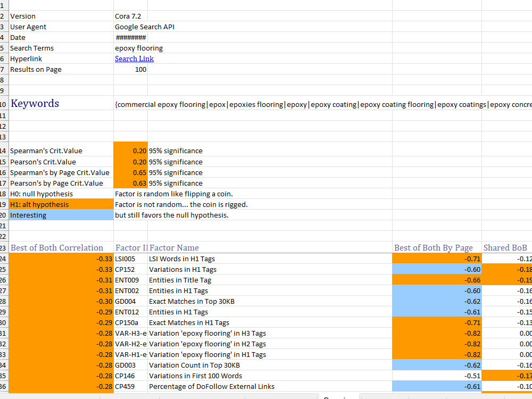Viewport: 532px width, 399px height.
Task: Click row header 23
Action: coord(4,247)
